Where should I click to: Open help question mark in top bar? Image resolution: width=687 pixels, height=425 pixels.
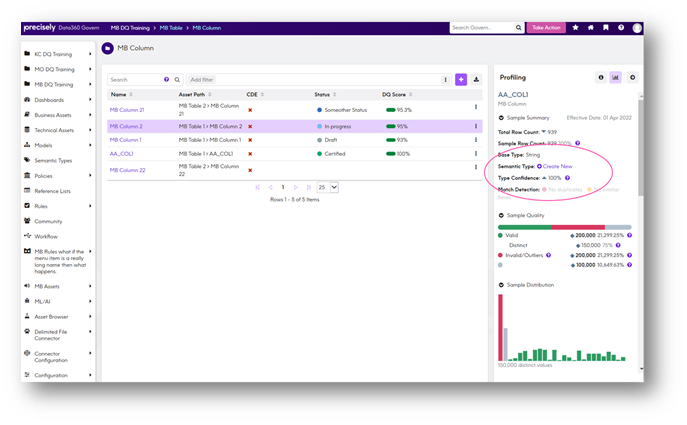tap(621, 28)
